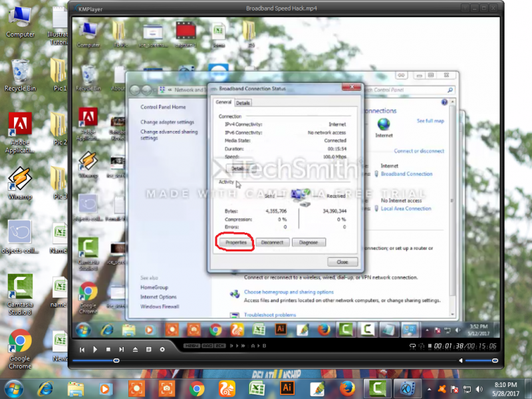
Task: Open the Windows Start button
Action: [13, 389]
